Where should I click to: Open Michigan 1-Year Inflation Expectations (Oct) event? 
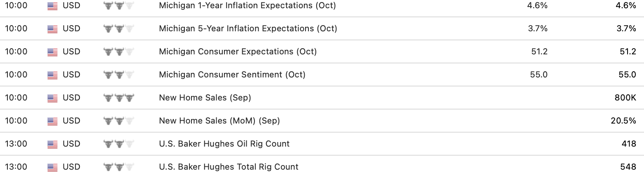click(247, 6)
